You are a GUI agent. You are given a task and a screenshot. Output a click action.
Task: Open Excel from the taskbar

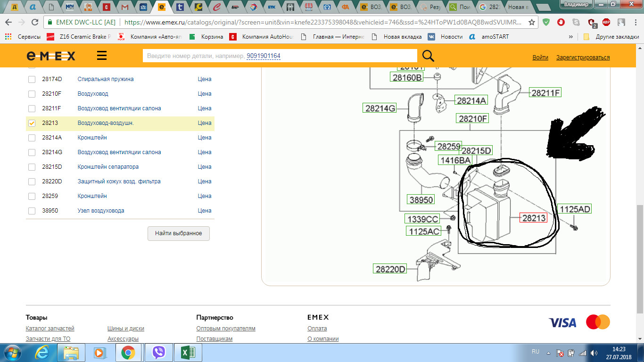184,353
